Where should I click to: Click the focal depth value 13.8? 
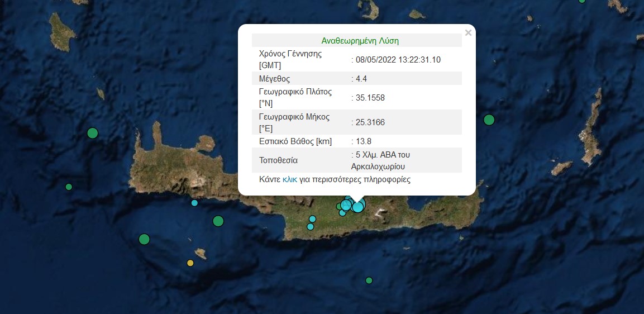point(364,141)
